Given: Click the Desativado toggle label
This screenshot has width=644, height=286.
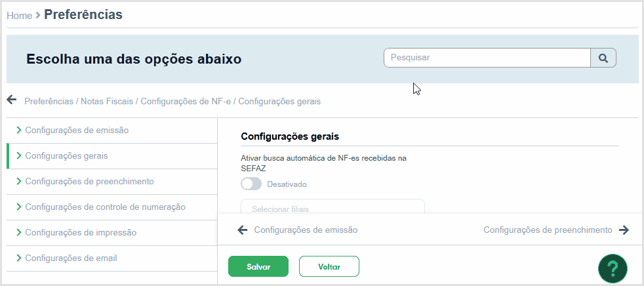Looking at the screenshot, I should pos(287,184).
